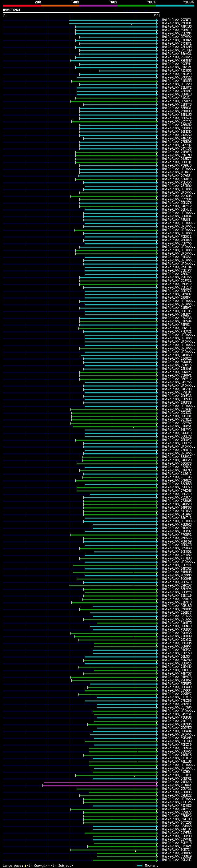This screenshot has height=868, width=197.
Task: Click the purple ~60% identity legend segment
Action: (x=98, y=6)
